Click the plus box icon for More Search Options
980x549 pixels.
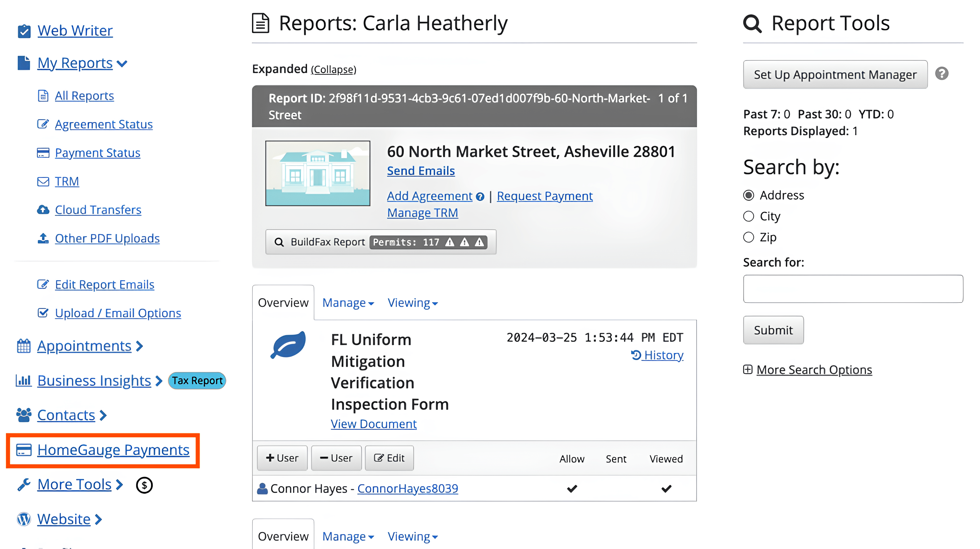click(748, 370)
